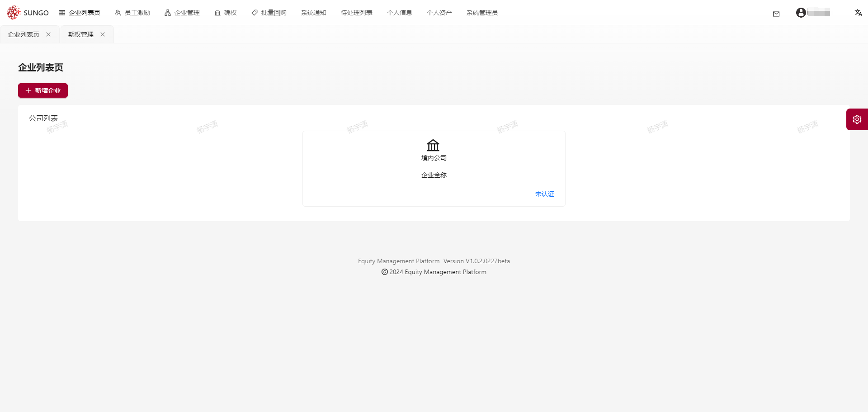Click the 公司列表 section heading
Viewport: 868px width, 412px height.
pos(43,118)
